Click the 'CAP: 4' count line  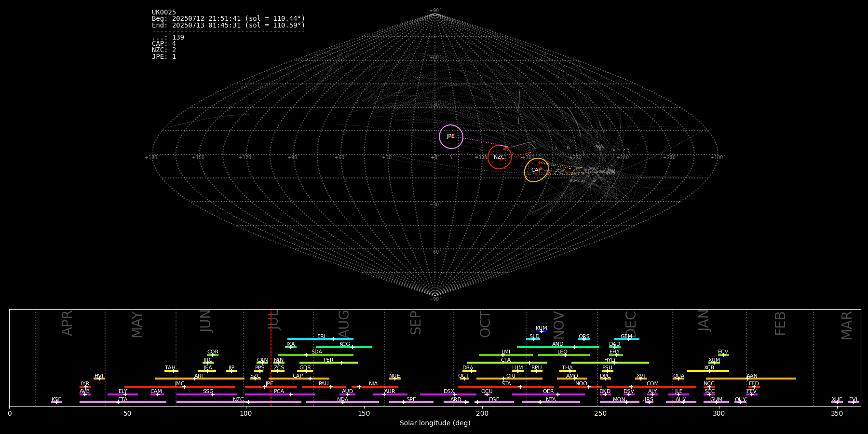(x=164, y=44)
